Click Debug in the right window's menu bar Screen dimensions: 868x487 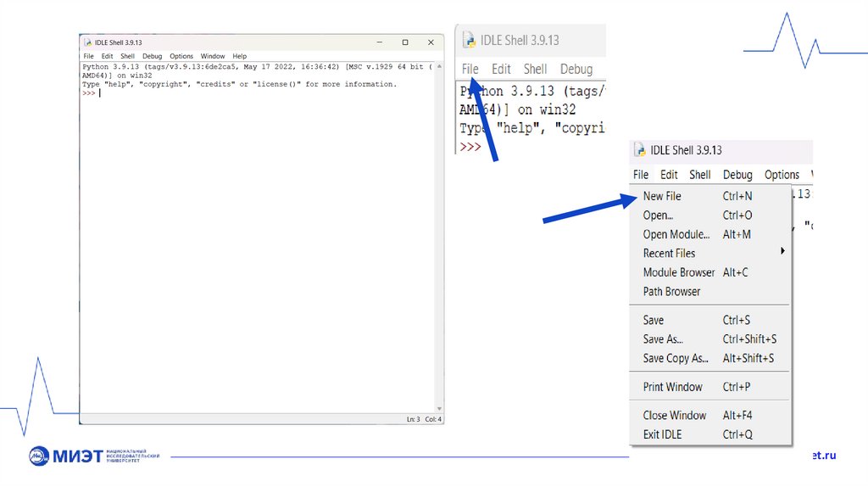click(x=737, y=175)
